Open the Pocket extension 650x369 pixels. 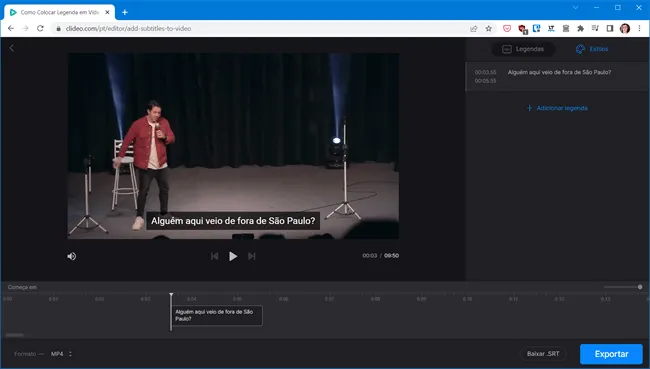pos(507,29)
